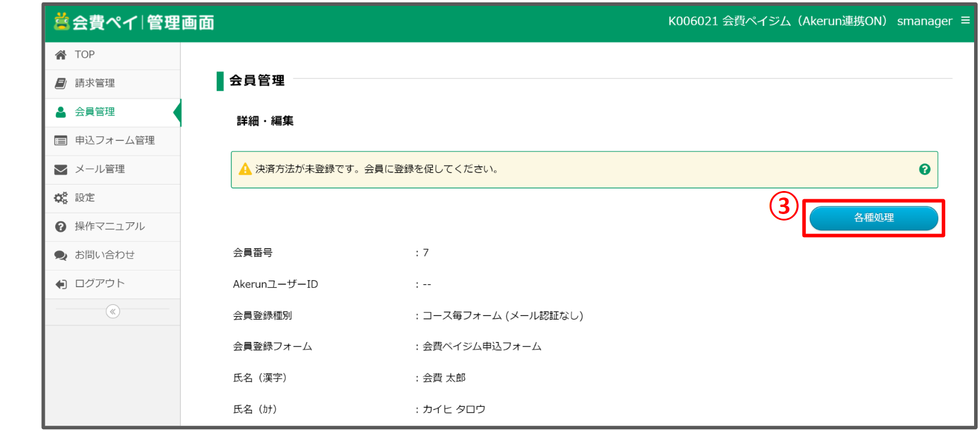
Task: Open the smanager user menu
Action: click(x=924, y=21)
